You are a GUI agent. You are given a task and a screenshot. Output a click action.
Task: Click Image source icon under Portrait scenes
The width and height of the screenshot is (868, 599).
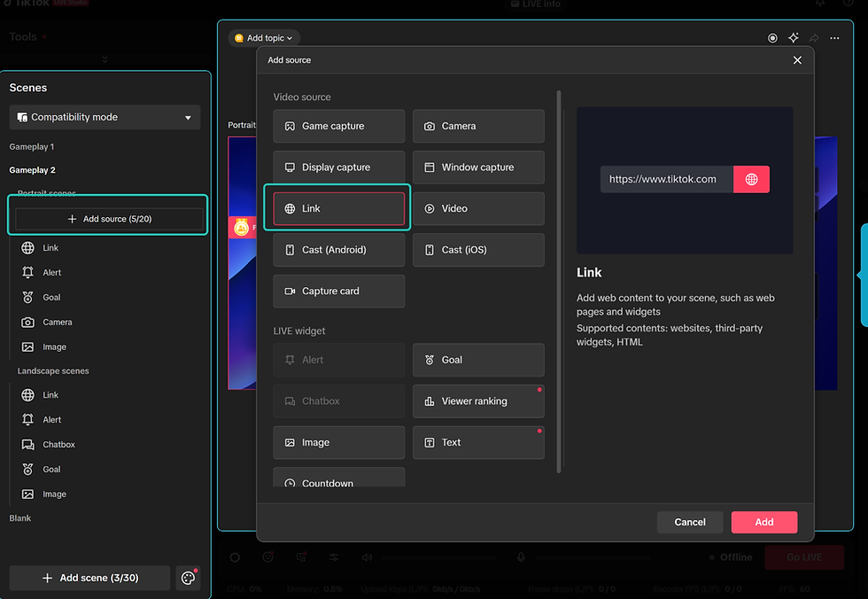27,347
